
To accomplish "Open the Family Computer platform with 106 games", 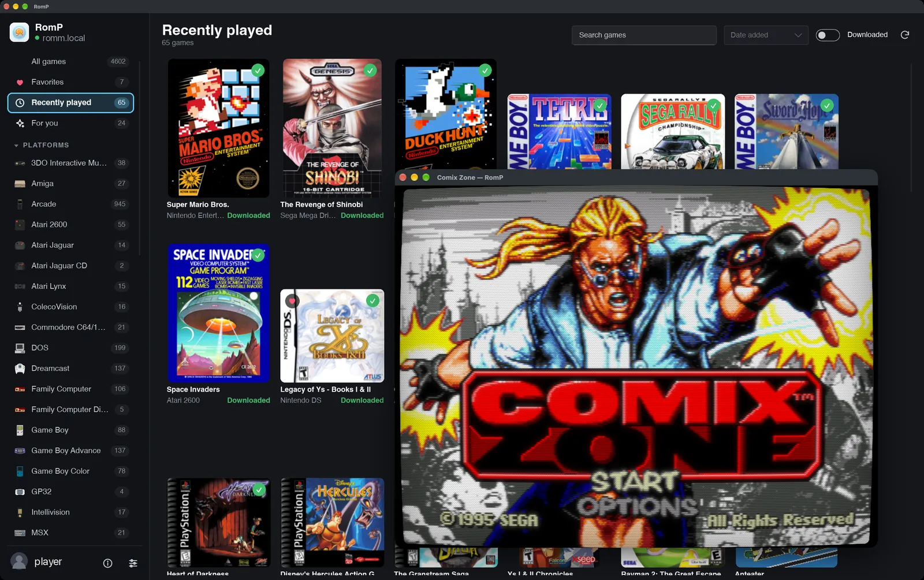I will click(x=70, y=389).
